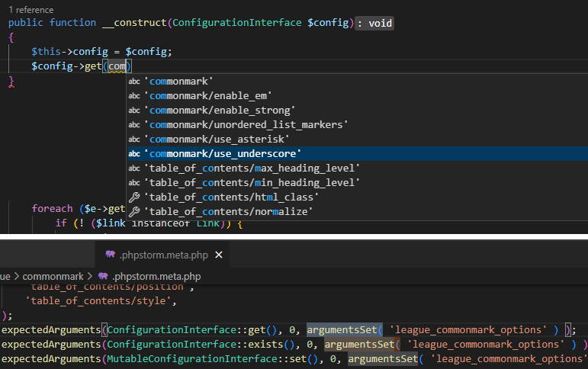Screen dimensions: 588x369
Task: Click the ': void' return type inlay hint
Action: pyautogui.click(x=374, y=23)
